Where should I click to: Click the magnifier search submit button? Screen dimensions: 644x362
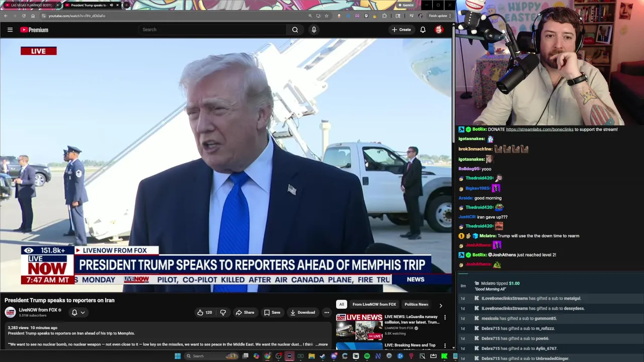pos(295,30)
